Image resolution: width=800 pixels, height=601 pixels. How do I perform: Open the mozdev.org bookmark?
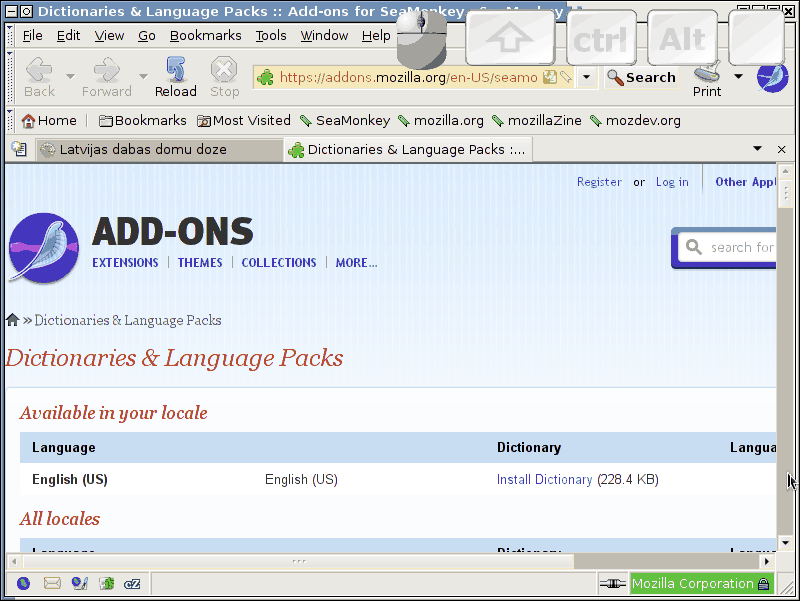(x=635, y=120)
